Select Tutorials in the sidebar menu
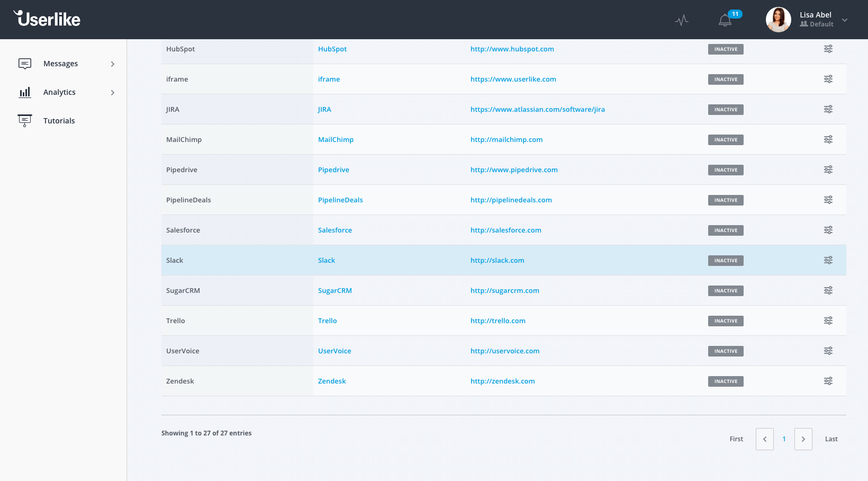 pos(59,120)
